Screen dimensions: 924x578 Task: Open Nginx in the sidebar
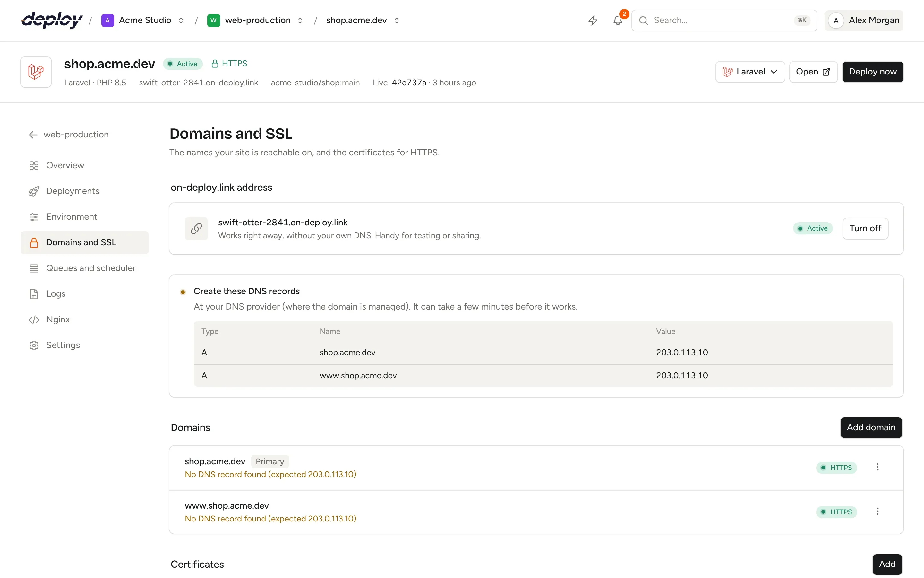(x=85, y=320)
